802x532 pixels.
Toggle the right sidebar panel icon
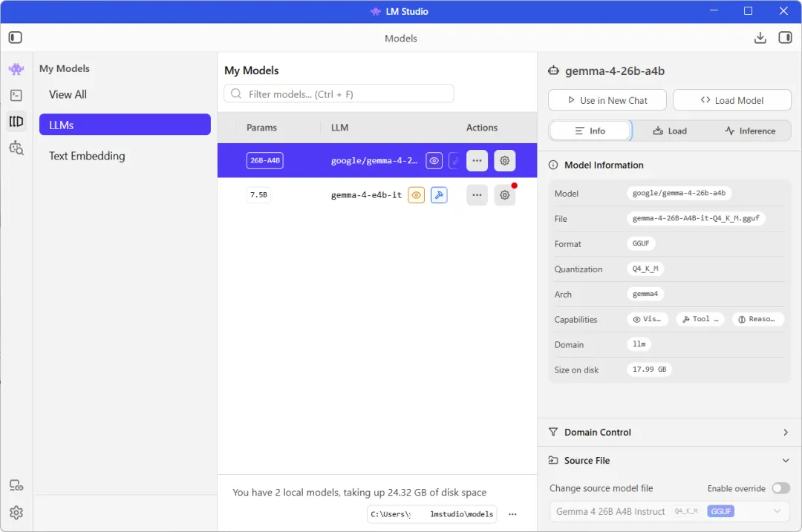click(785, 38)
